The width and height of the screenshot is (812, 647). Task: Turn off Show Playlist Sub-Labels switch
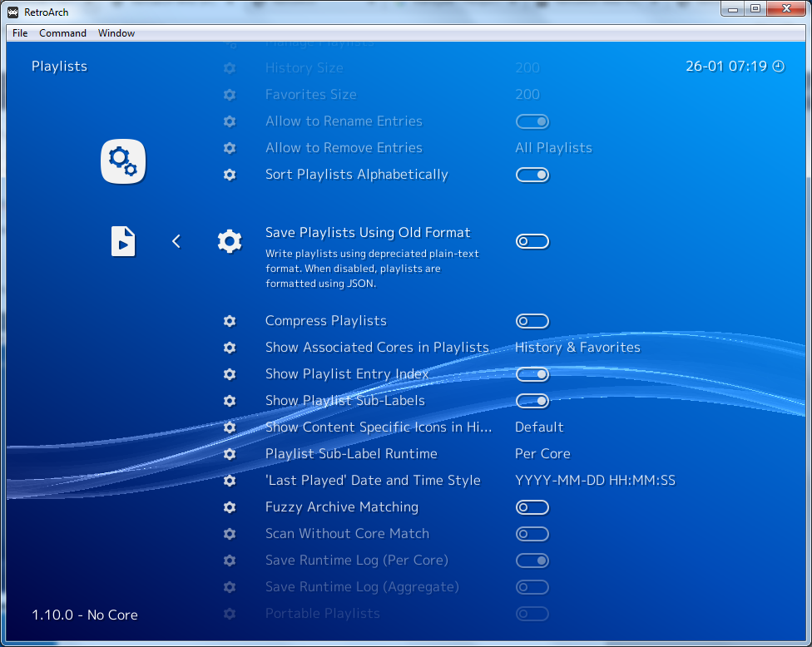click(532, 401)
